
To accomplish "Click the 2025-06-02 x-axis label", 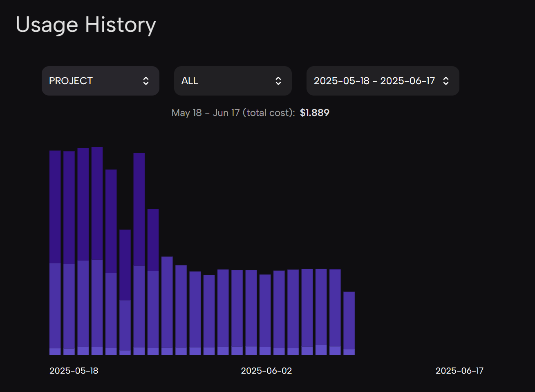I will pyautogui.click(x=266, y=371).
